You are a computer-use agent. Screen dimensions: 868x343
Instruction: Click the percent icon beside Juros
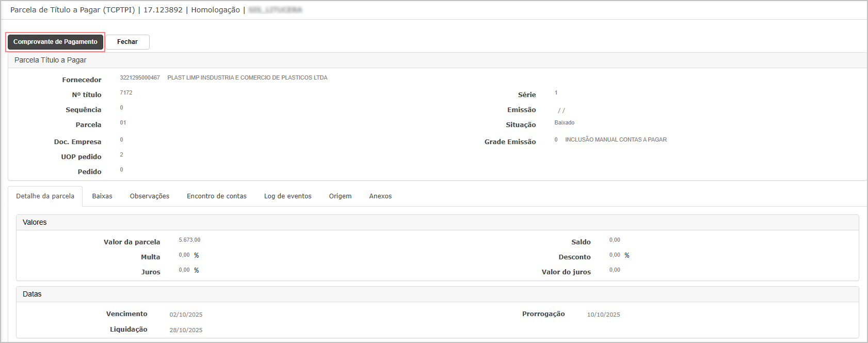(197, 271)
